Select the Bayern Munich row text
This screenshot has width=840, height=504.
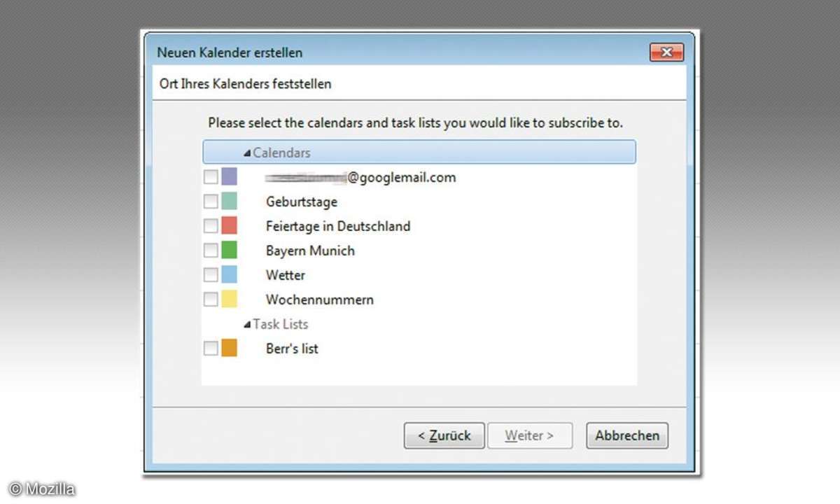[310, 251]
